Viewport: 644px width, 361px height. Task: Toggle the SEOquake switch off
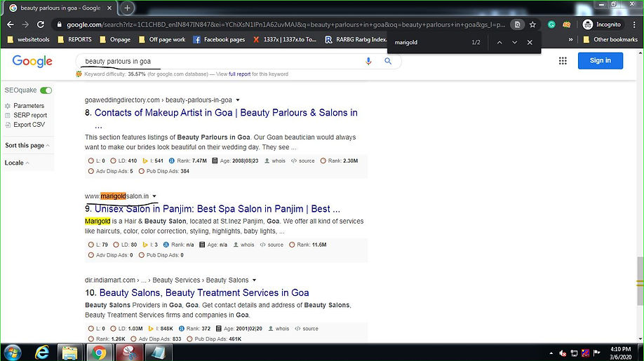[46, 90]
